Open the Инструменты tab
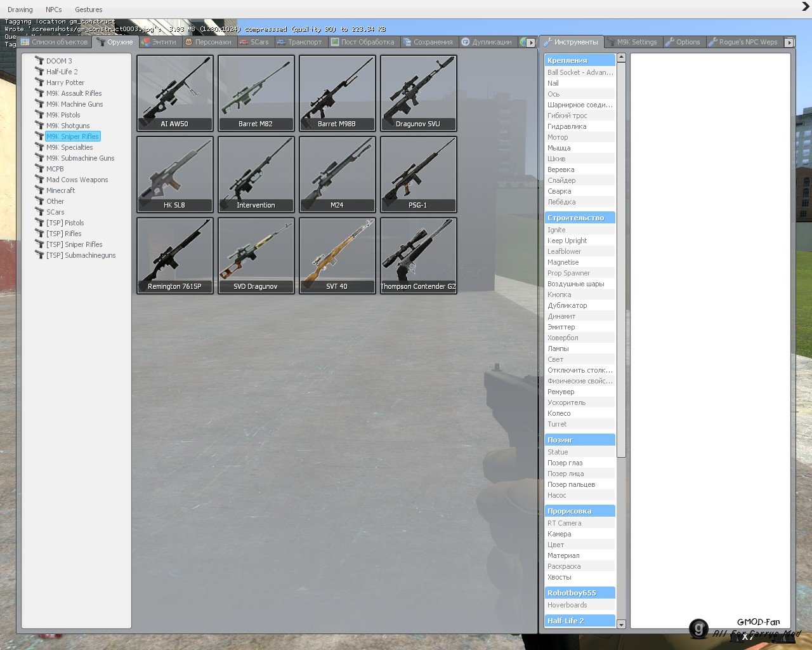 [x=571, y=42]
